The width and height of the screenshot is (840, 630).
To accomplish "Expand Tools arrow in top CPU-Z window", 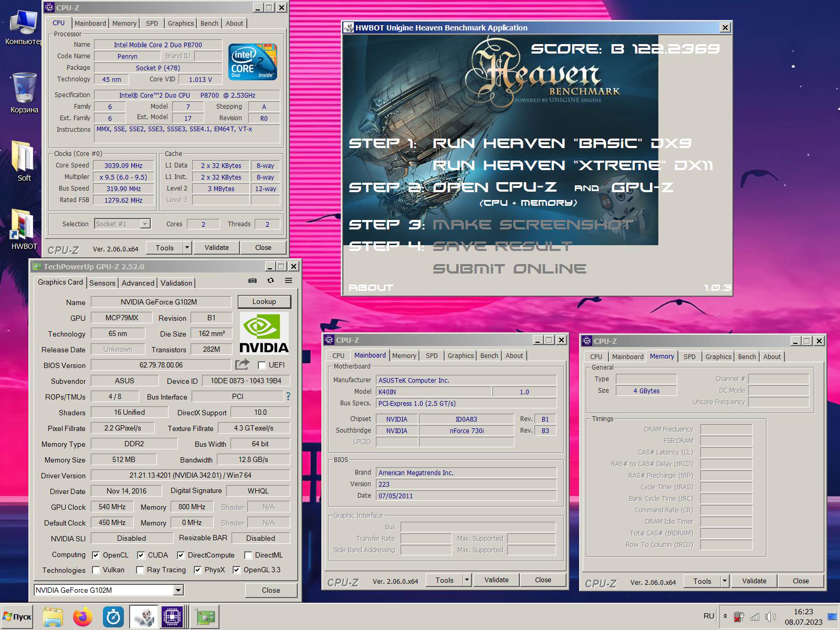I will (187, 247).
